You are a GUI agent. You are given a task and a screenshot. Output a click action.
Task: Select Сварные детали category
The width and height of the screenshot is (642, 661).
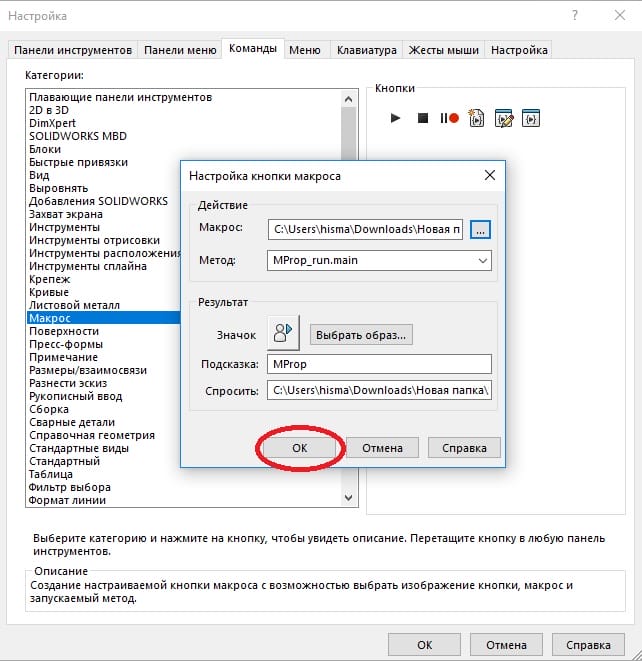pos(72,423)
